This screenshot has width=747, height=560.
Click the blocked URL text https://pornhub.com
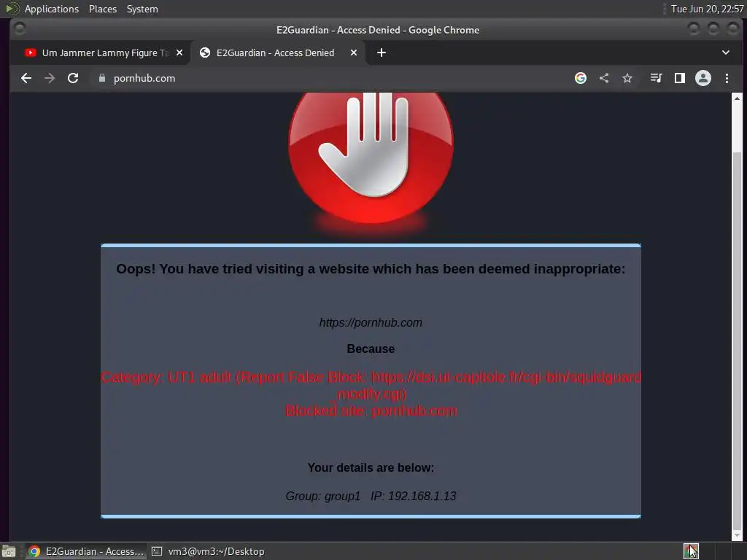point(371,322)
